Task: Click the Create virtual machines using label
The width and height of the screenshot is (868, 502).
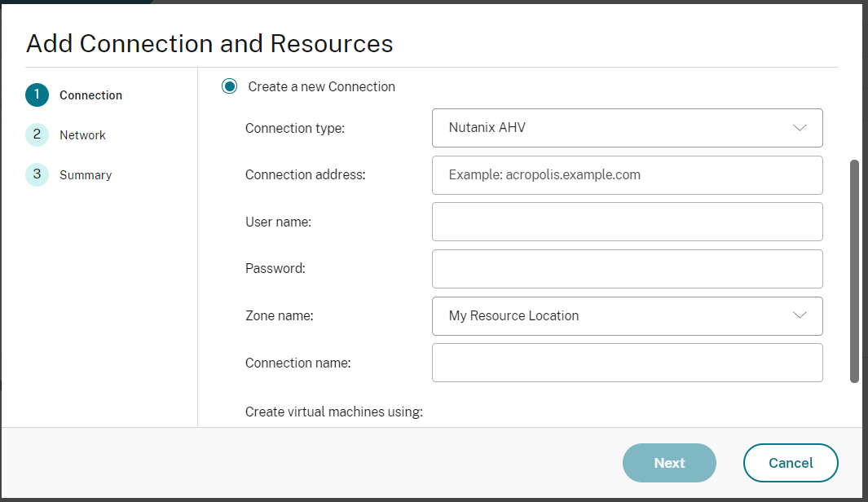Action: click(x=333, y=412)
